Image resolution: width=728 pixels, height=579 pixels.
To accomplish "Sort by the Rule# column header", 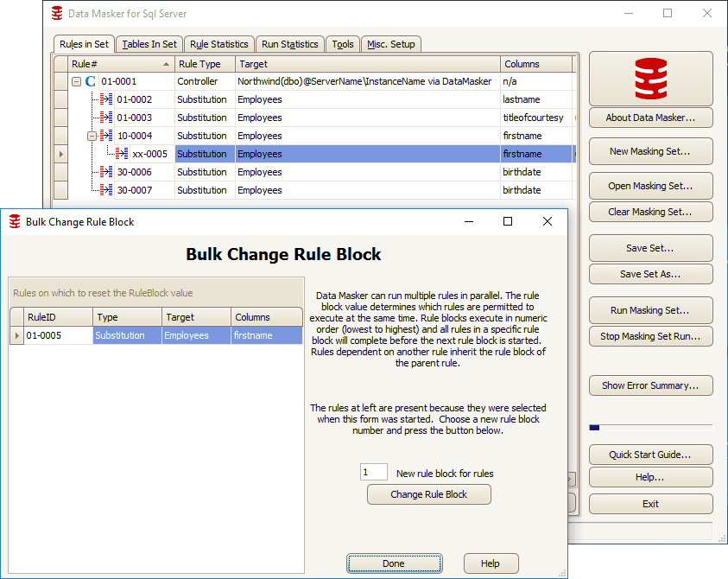I will pyautogui.click(x=121, y=64).
